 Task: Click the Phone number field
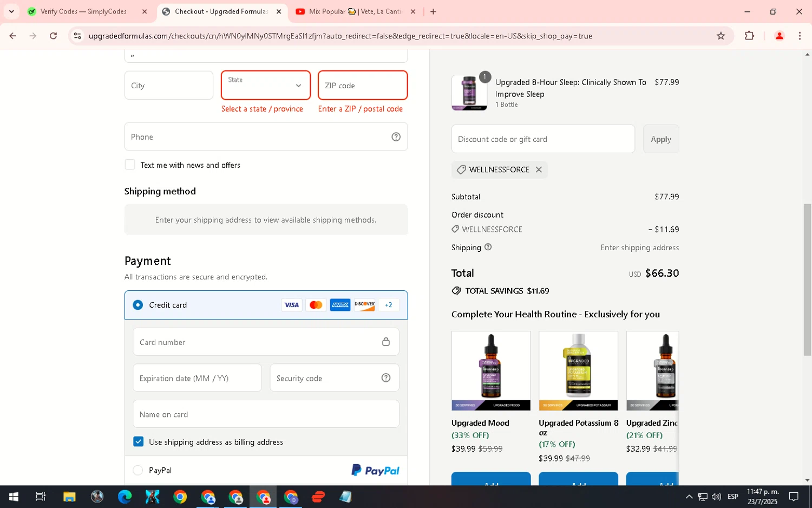(266, 136)
